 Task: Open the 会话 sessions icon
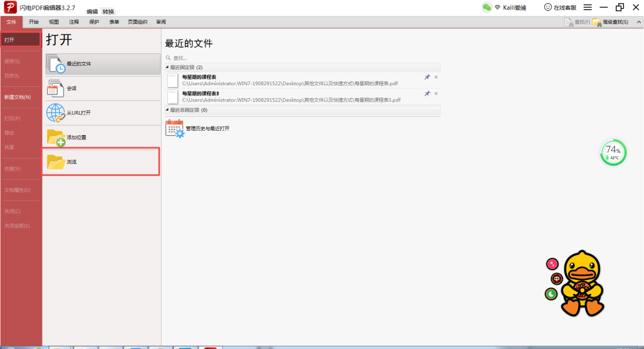pos(56,88)
